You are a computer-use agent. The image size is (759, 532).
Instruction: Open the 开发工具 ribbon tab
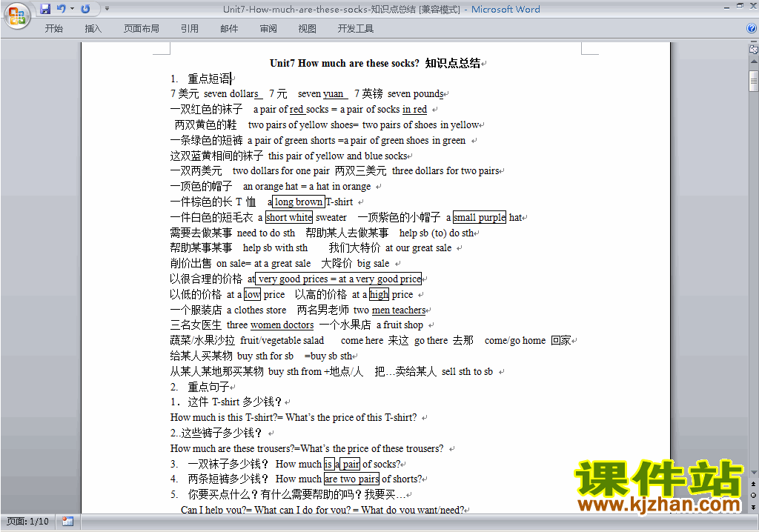356,29
